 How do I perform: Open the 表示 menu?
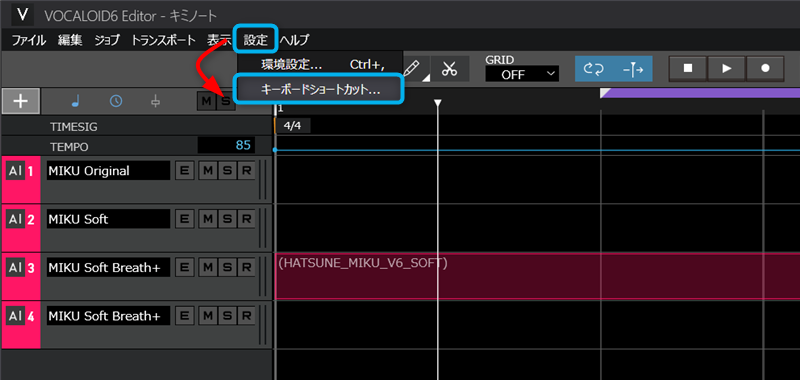(x=219, y=40)
